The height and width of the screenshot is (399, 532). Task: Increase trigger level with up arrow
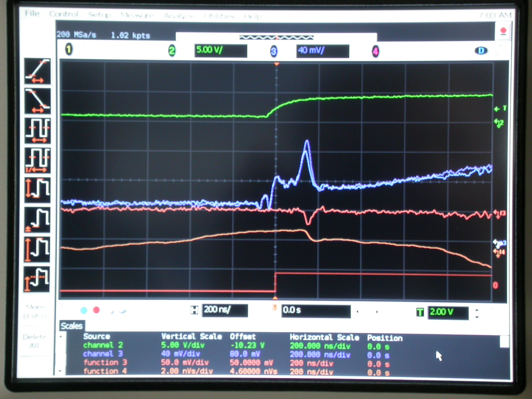[x=477, y=309]
